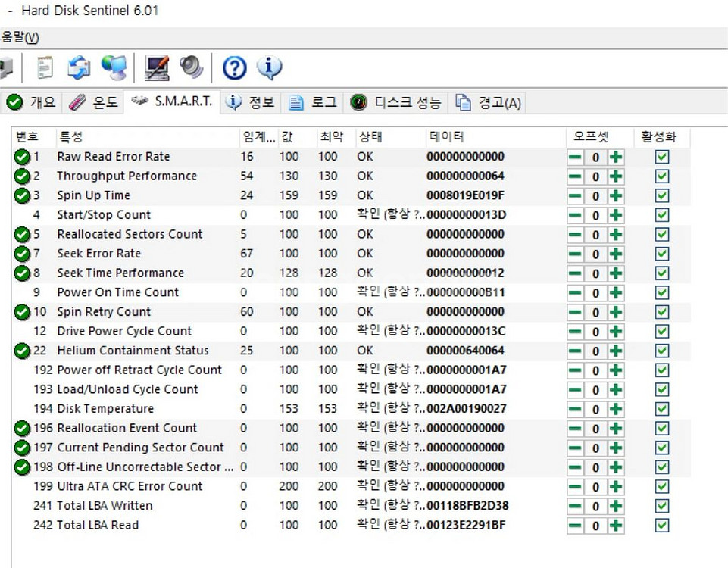
Task: Decrease offset for Current Pending Sector Count
Action: point(575,448)
